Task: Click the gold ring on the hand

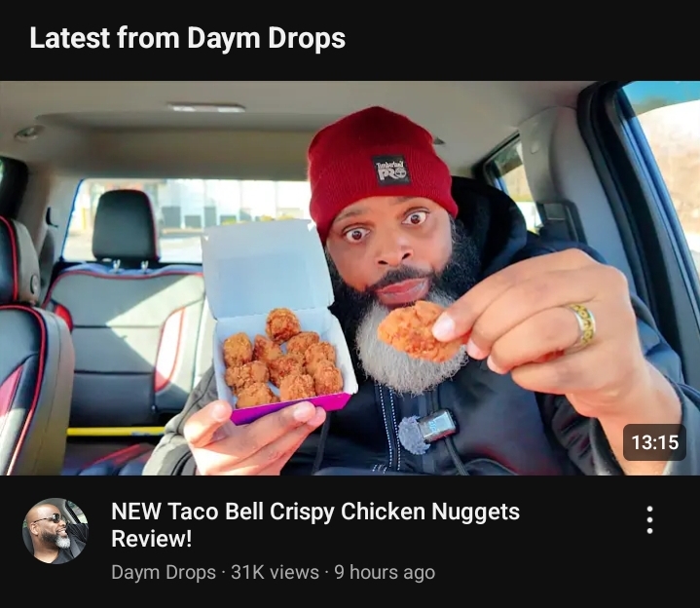Action: click(582, 324)
